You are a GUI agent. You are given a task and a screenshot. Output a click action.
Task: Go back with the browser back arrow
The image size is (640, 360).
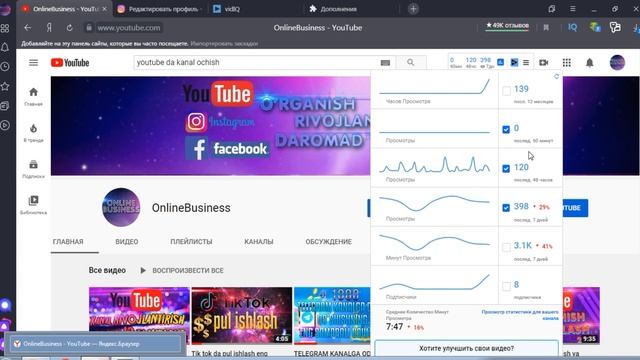[27, 28]
